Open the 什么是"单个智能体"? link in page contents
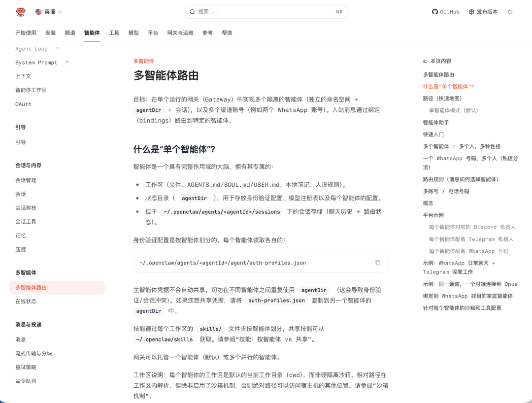 point(449,86)
